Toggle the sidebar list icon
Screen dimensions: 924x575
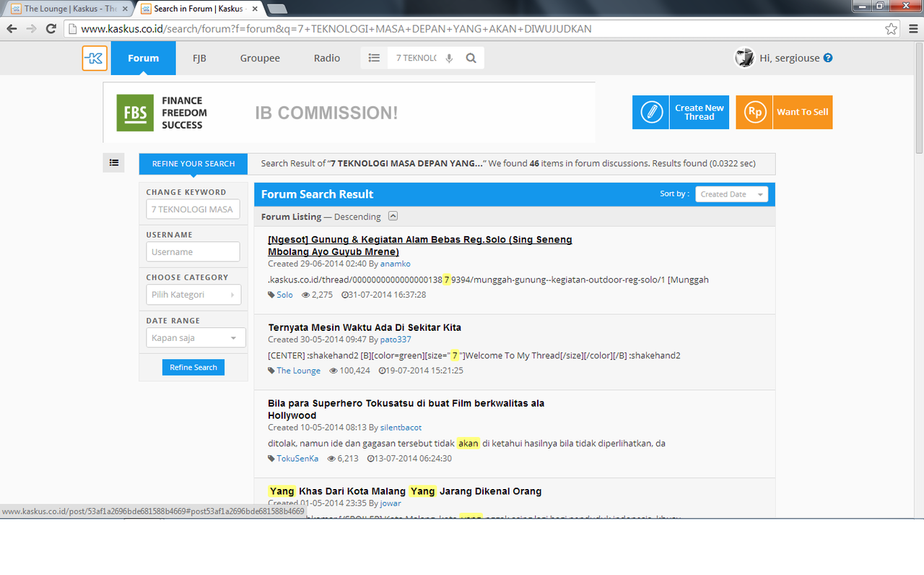click(x=113, y=163)
